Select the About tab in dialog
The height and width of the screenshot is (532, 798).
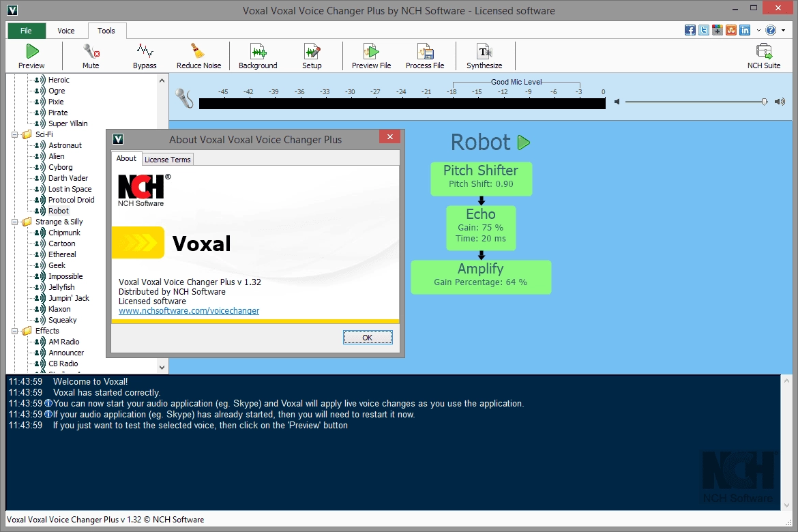click(126, 158)
